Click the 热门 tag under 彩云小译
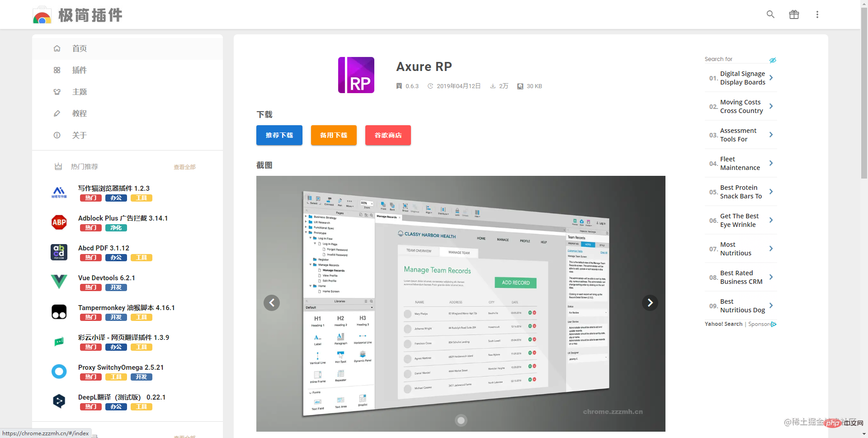The width and height of the screenshot is (868, 438). point(91,347)
